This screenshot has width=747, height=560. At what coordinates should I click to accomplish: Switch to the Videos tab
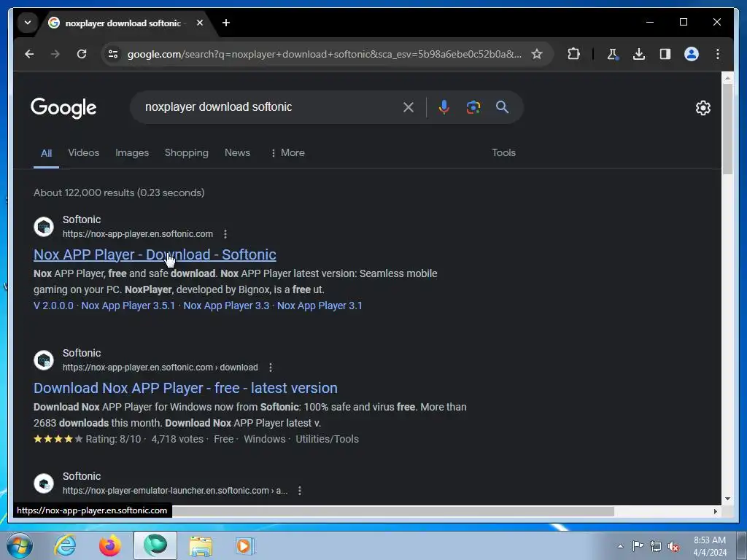(83, 153)
